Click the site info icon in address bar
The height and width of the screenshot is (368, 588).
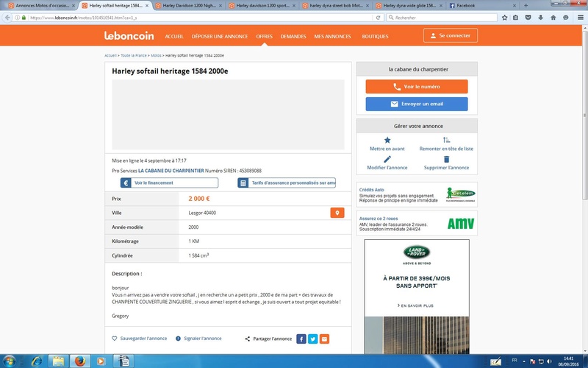click(x=18, y=18)
